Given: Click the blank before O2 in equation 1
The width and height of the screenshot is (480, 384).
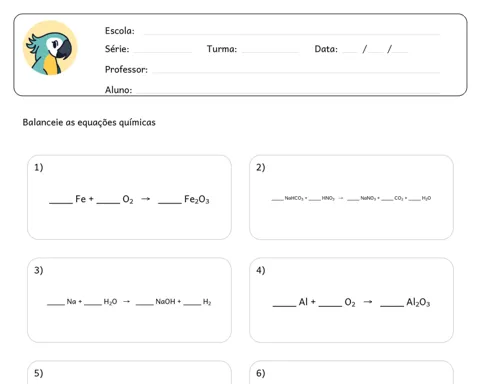Looking at the screenshot, I should (x=108, y=203).
